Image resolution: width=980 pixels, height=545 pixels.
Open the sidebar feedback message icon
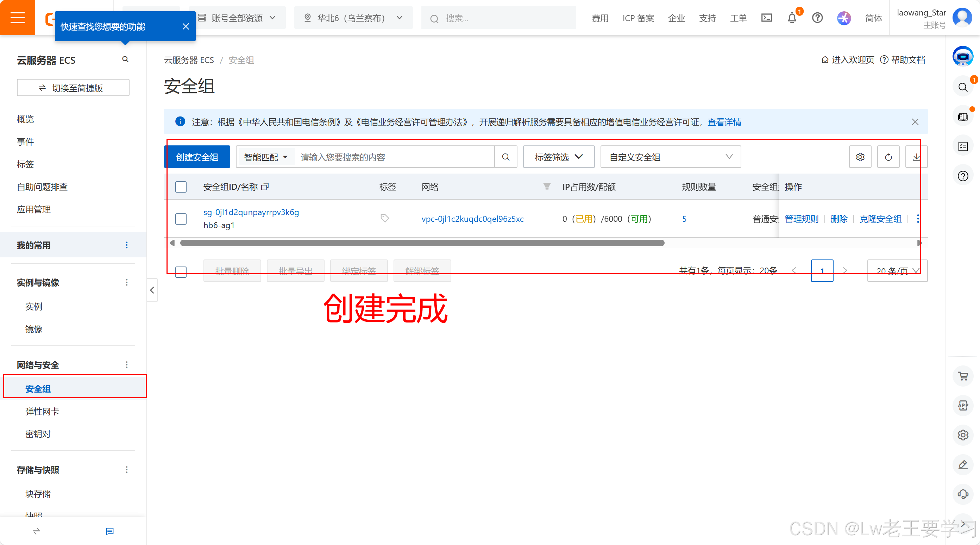point(109,531)
